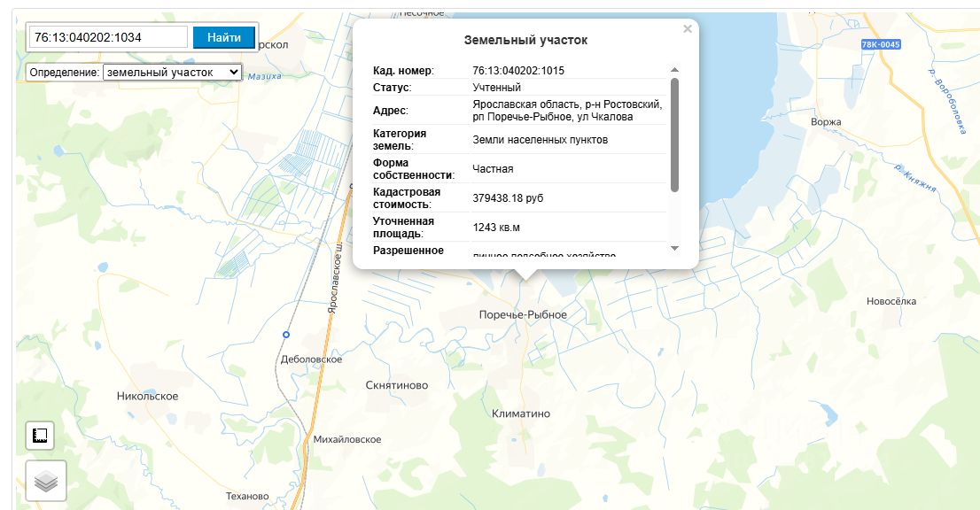Click Земли населенных пунктов category value
Viewport: 980px width, 510px height.
pos(540,140)
